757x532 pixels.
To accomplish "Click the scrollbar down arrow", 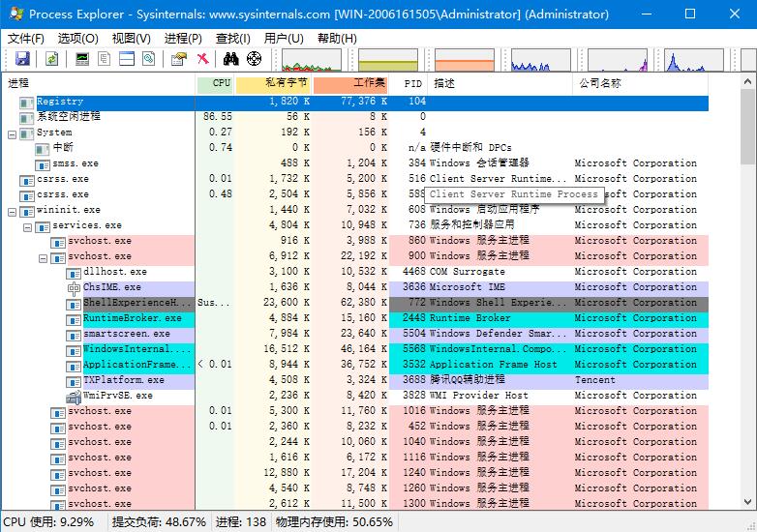I will click(x=748, y=502).
